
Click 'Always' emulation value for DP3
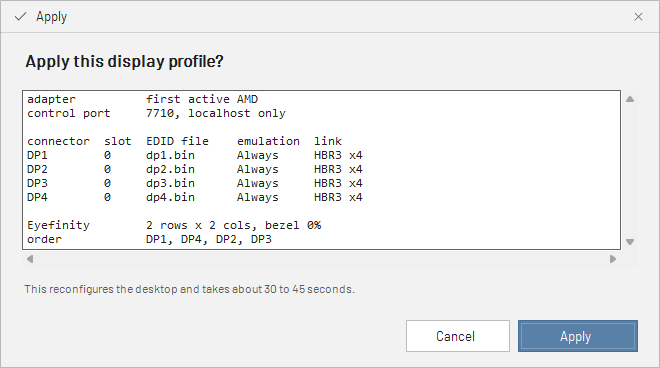[258, 183]
